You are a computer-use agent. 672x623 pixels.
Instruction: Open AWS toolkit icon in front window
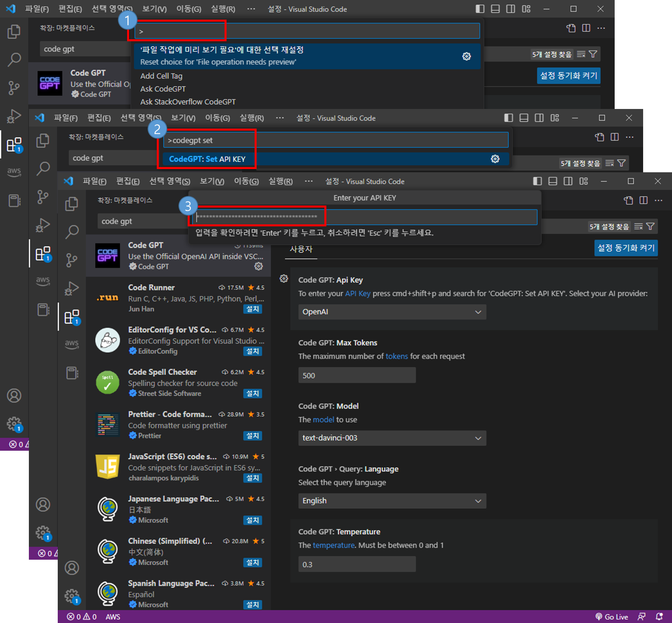pyautogui.click(x=72, y=344)
